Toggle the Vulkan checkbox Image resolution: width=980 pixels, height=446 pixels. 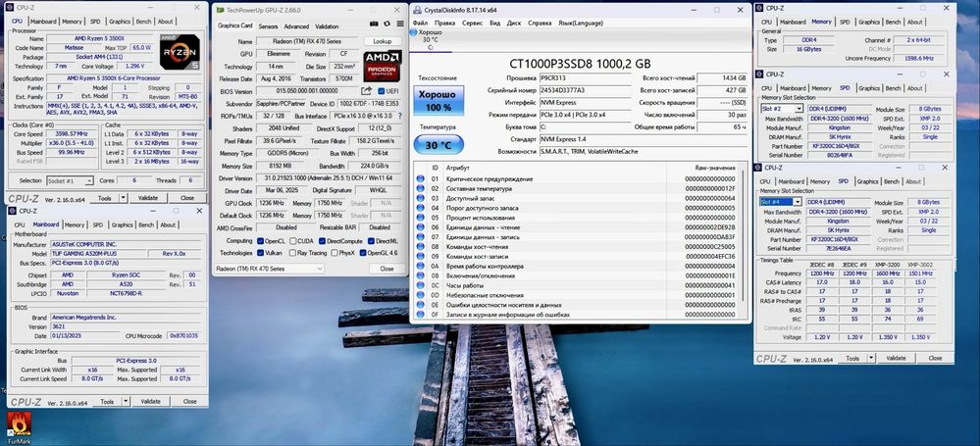[260, 253]
